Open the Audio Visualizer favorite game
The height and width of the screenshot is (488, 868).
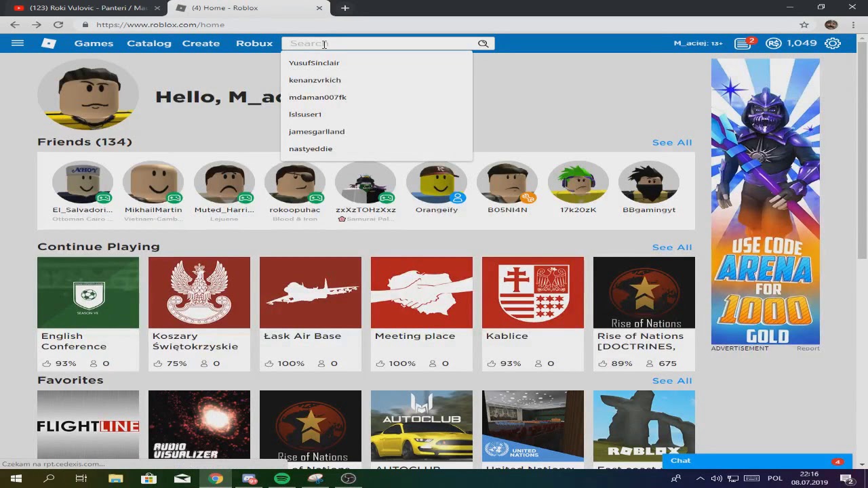(199, 425)
